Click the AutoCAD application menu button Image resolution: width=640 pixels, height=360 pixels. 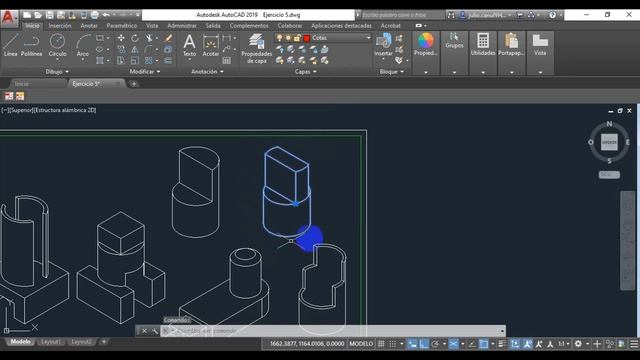point(9,18)
